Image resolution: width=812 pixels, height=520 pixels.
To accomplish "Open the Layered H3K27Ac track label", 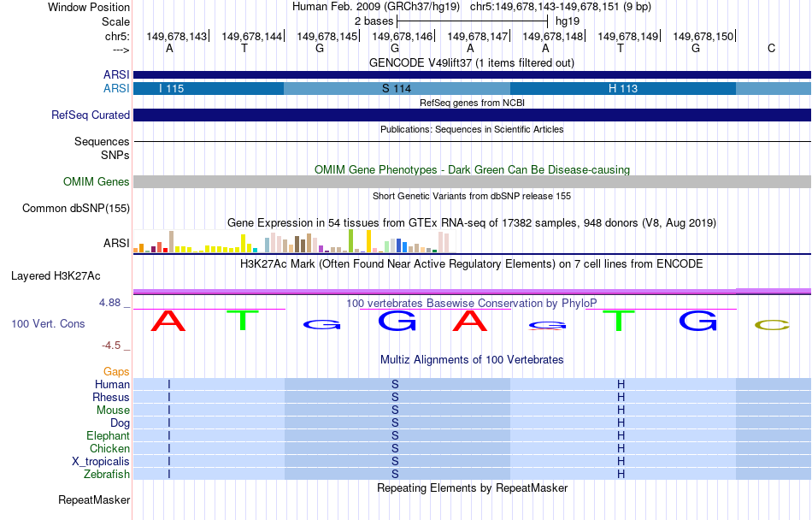I will (x=56, y=276).
